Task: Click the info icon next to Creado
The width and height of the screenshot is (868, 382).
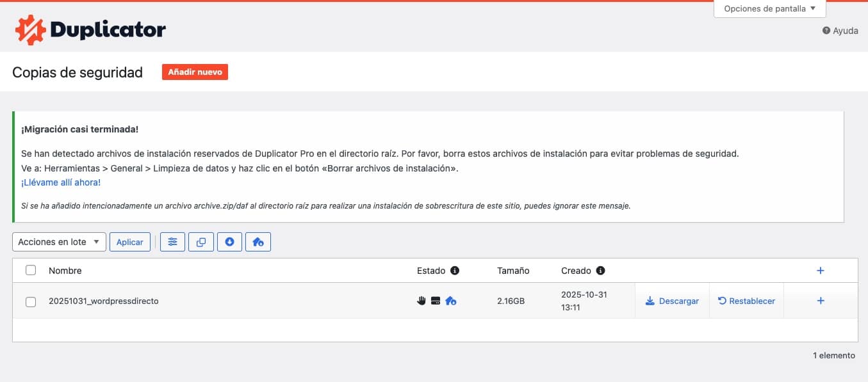Action: (600, 271)
